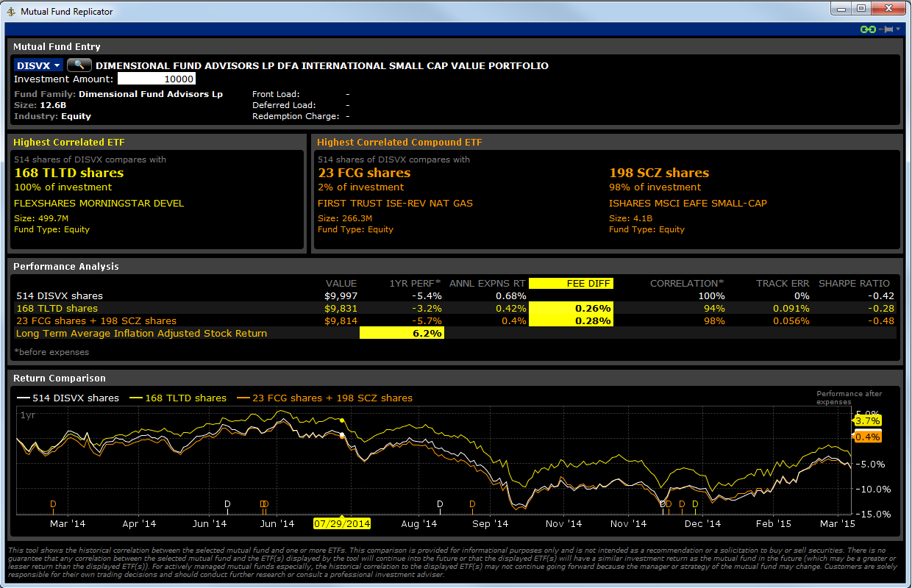Click the '-3.2%' one-year performance cell
This screenshot has width=912, height=588.
428,309
